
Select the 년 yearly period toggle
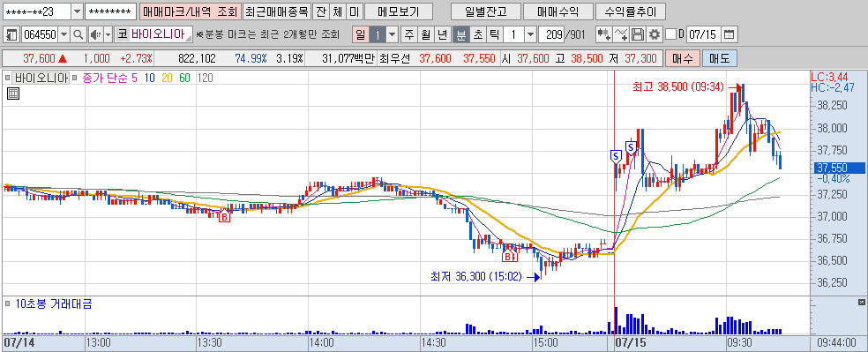[x=442, y=34]
